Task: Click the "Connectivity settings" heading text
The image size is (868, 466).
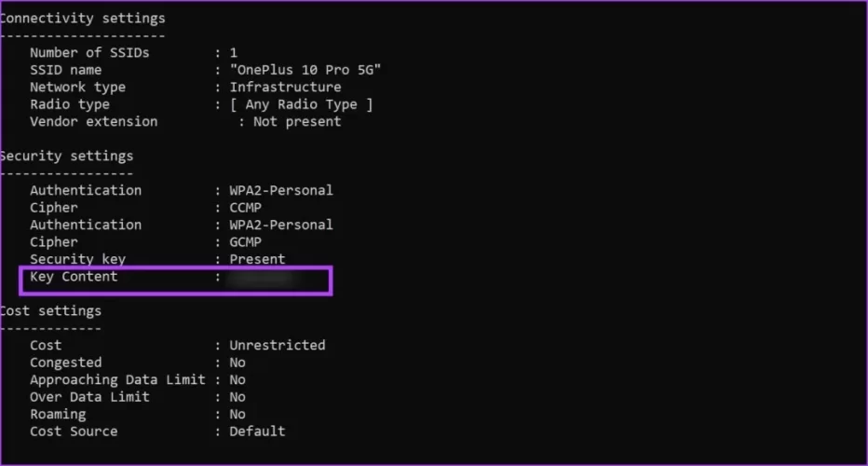Action: tap(82, 18)
